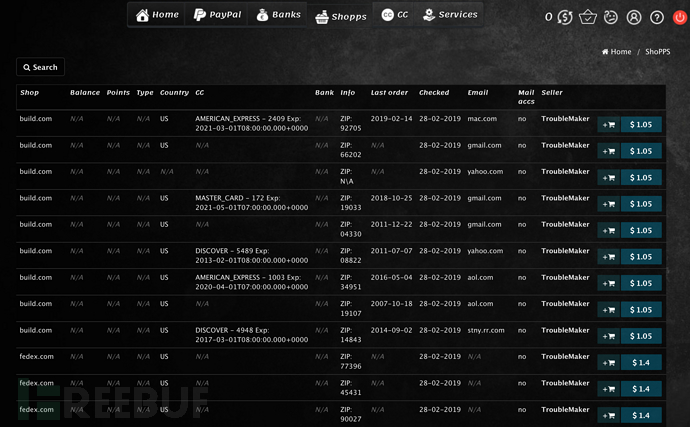Select the AMERICAN_EXPRESS - 1003 CC cell
The height and width of the screenshot is (427, 690).
pyautogui.click(x=252, y=282)
